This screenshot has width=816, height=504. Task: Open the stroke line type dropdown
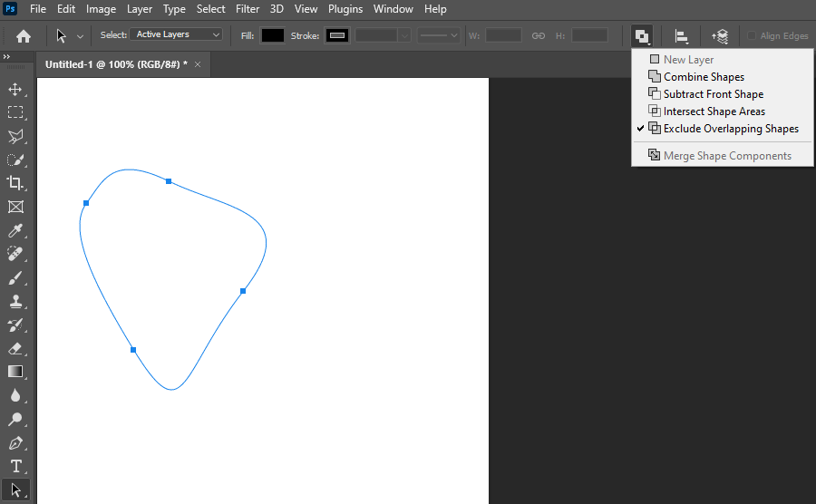439,35
